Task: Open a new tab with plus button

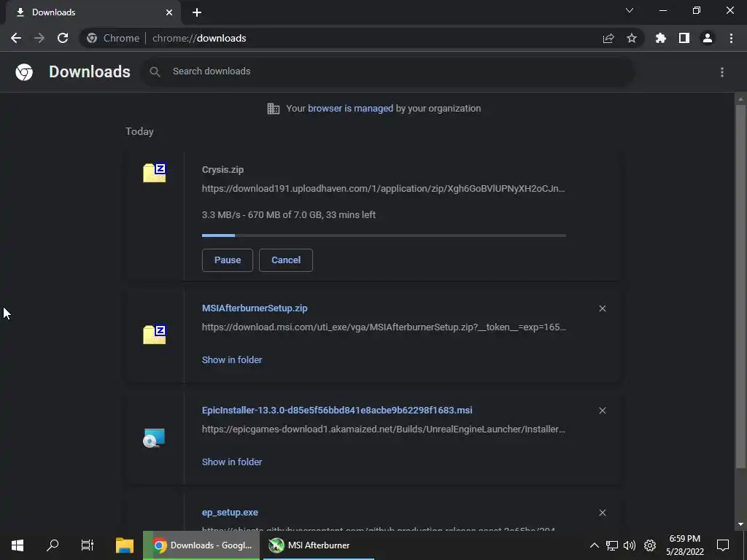Action: 197,12
